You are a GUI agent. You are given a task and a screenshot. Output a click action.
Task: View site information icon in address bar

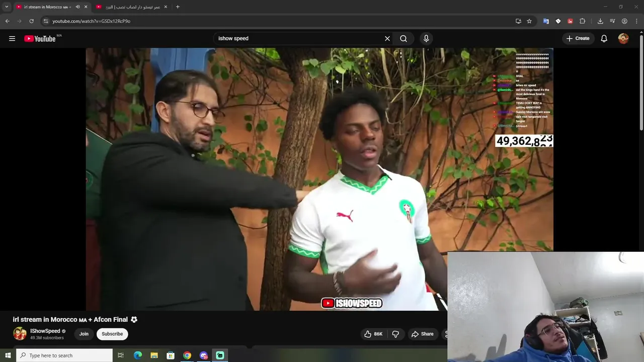(46, 21)
